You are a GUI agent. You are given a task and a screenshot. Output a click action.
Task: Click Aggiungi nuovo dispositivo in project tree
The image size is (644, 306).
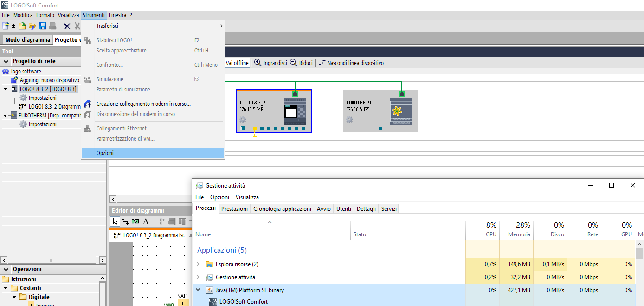(49, 80)
